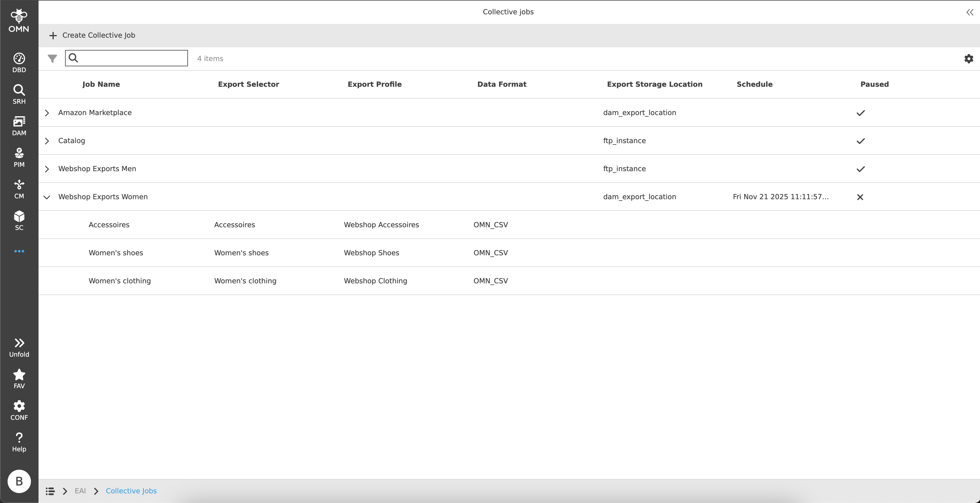Open the CM module in sidebar
The width and height of the screenshot is (980, 503).
coord(19,189)
